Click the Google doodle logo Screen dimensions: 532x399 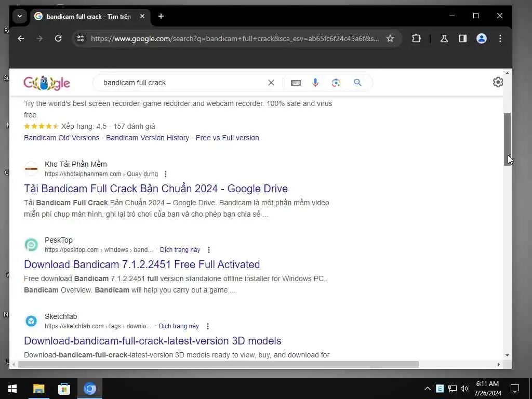pyautogui.click(x=47, y=83)
